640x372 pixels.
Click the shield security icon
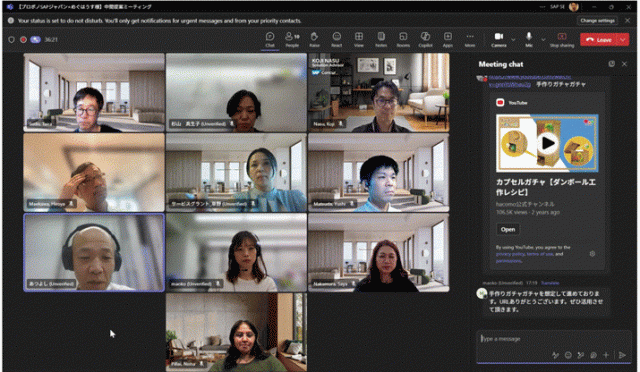pyautogui.click(x=11, y=40)
